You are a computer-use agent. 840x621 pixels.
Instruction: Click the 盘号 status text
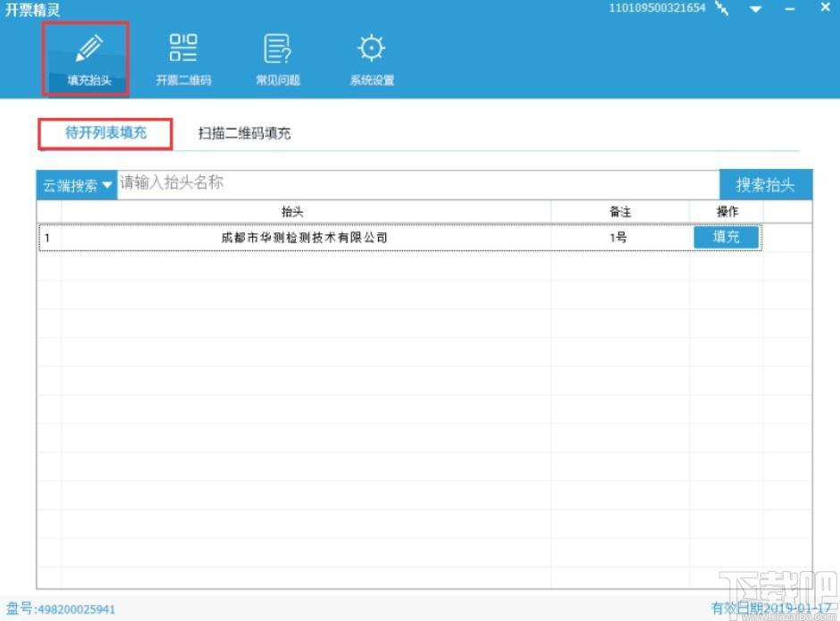point(61,609)
